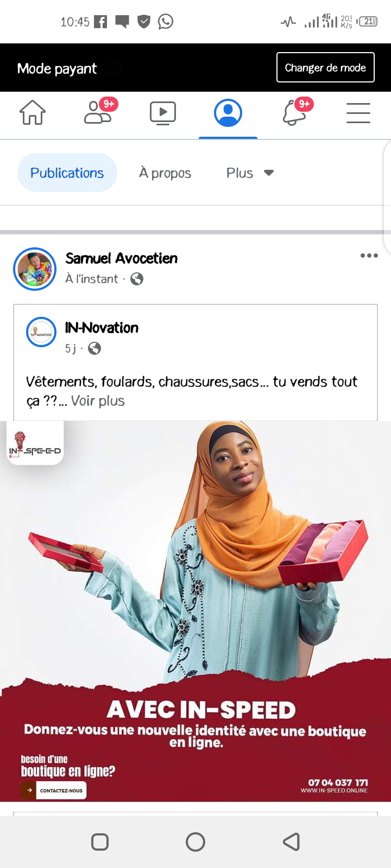Open three-dot post options menu

tap(369, 256)
